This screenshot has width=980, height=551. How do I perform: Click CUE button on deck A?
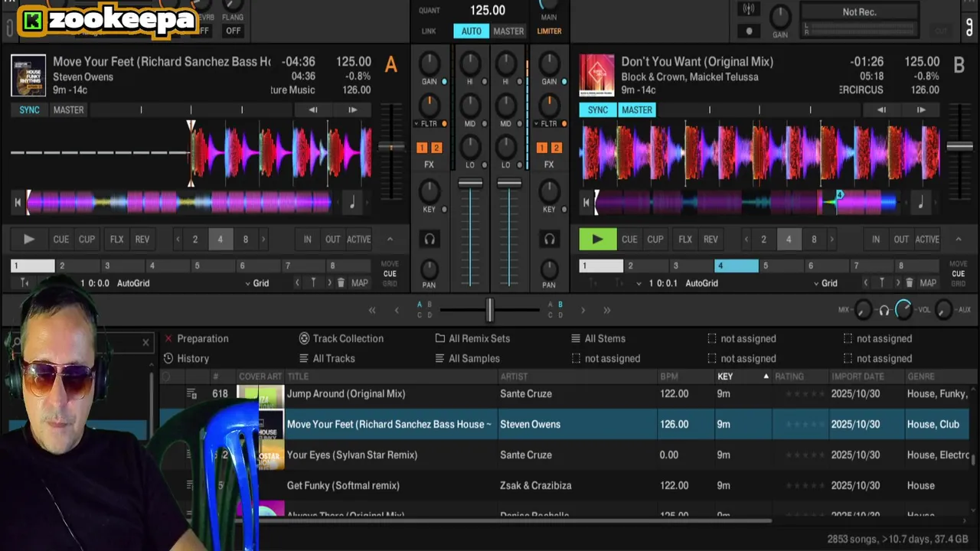(x=60, y=239)
